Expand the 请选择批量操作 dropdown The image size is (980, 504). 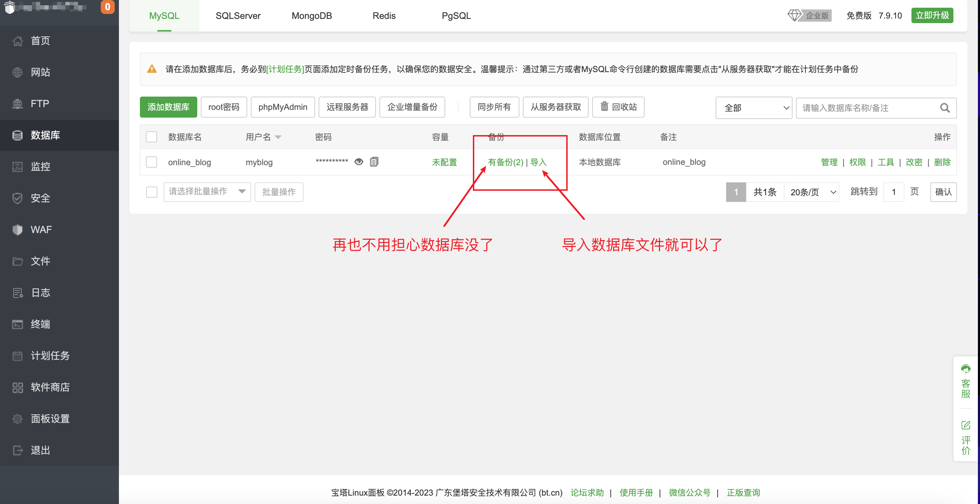coord(207,192)
